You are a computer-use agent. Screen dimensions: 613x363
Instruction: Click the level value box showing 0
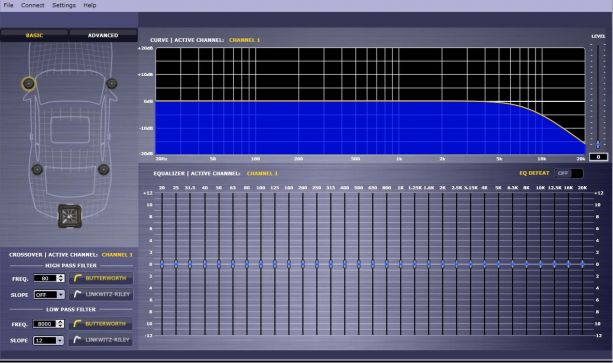[x=598, y=157]
